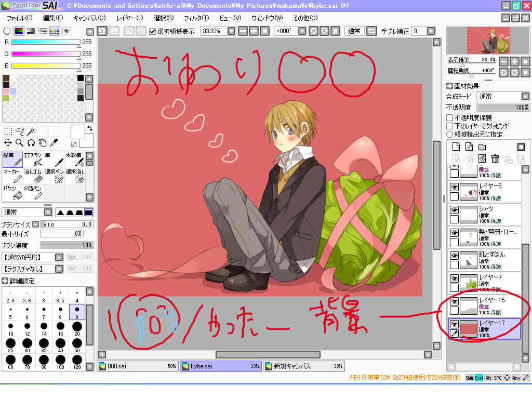Activate the rotate view tool
Viewport: 532px width, 399px height.
pos(31,143)
